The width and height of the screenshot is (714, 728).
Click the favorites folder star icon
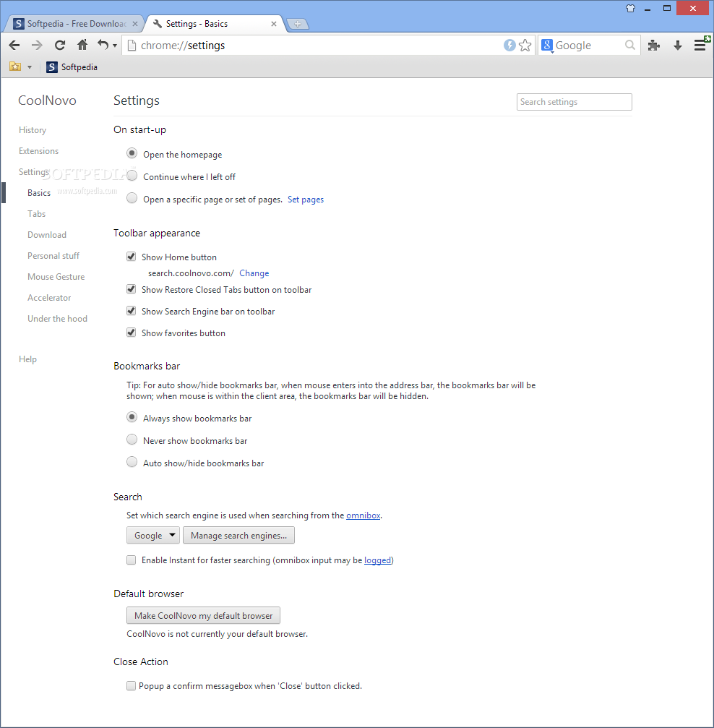point(15,67)
